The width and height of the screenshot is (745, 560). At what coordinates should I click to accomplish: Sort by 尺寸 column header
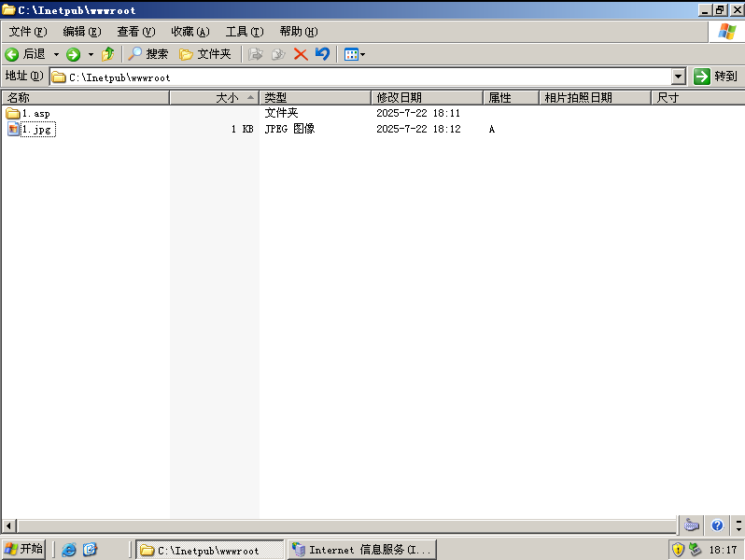697,98
